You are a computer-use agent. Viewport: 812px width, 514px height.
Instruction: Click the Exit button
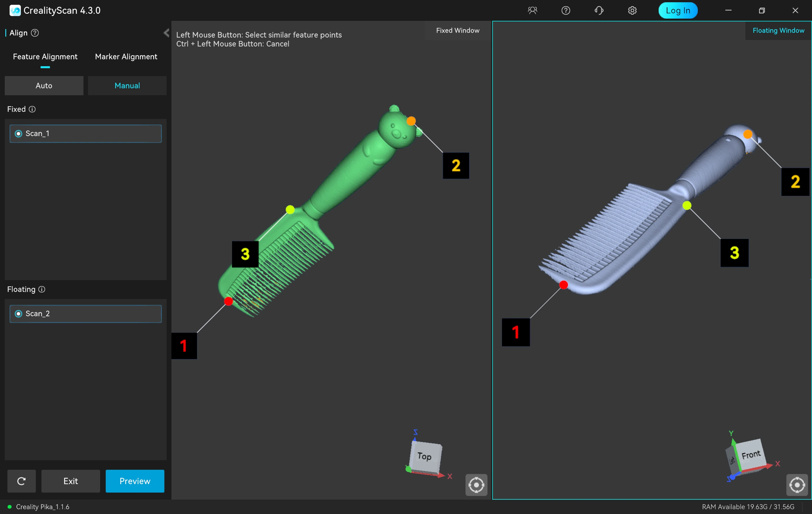71,481
